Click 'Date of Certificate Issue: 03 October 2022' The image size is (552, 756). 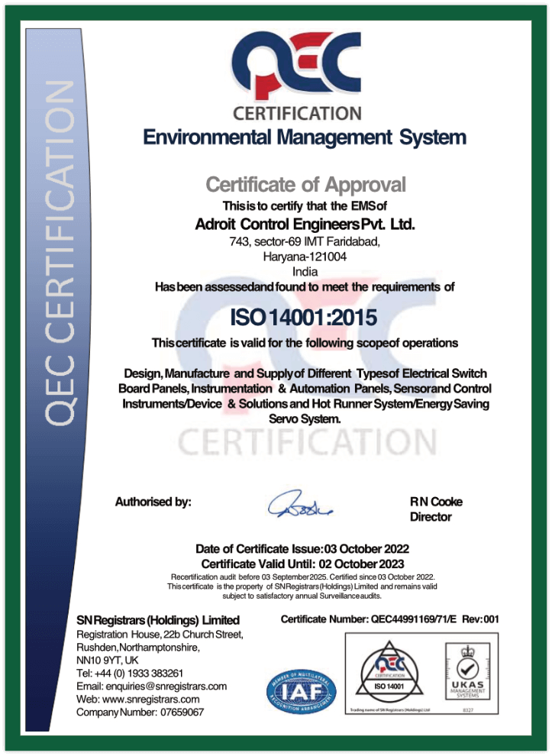click(302, 549)
